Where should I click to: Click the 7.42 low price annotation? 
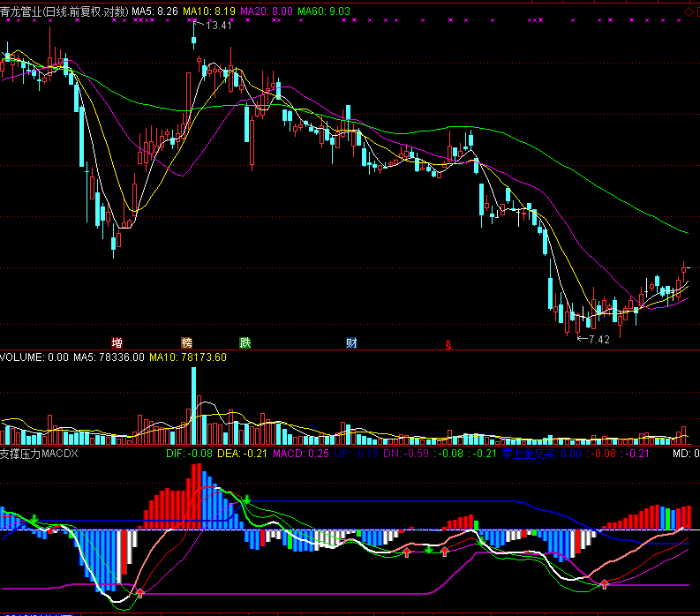[x=599, y=340]
